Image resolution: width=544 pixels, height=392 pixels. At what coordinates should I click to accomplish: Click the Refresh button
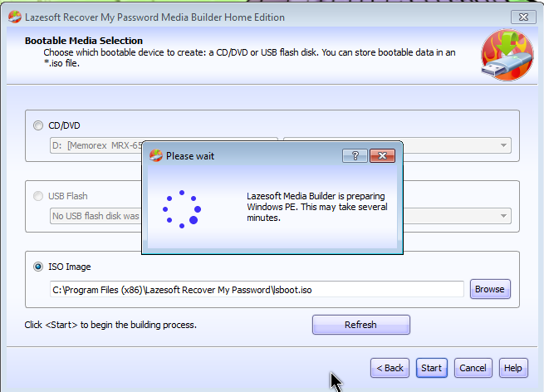click(x=360, y=325)
